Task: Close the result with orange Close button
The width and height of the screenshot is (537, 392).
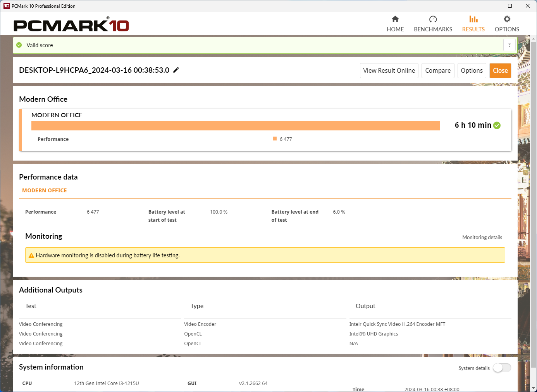Action: pos(500,70)
